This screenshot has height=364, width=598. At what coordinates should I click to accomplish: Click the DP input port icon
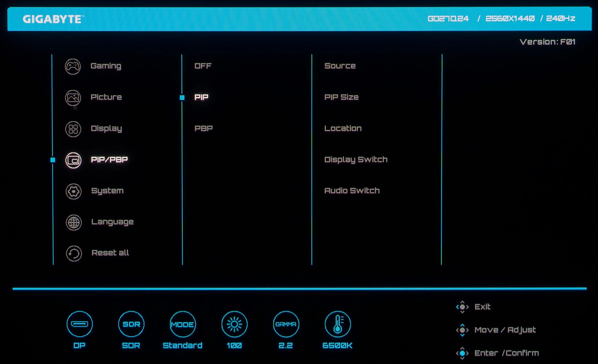80,324
